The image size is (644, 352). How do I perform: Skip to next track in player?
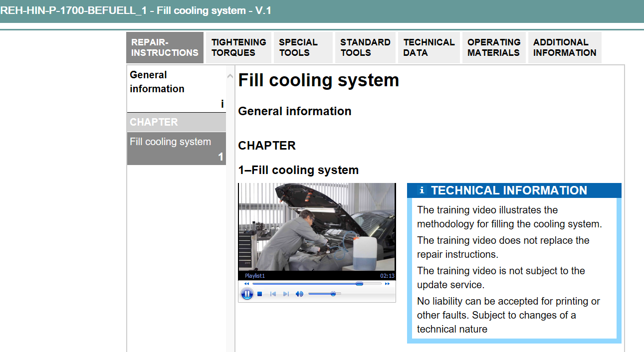286,294
